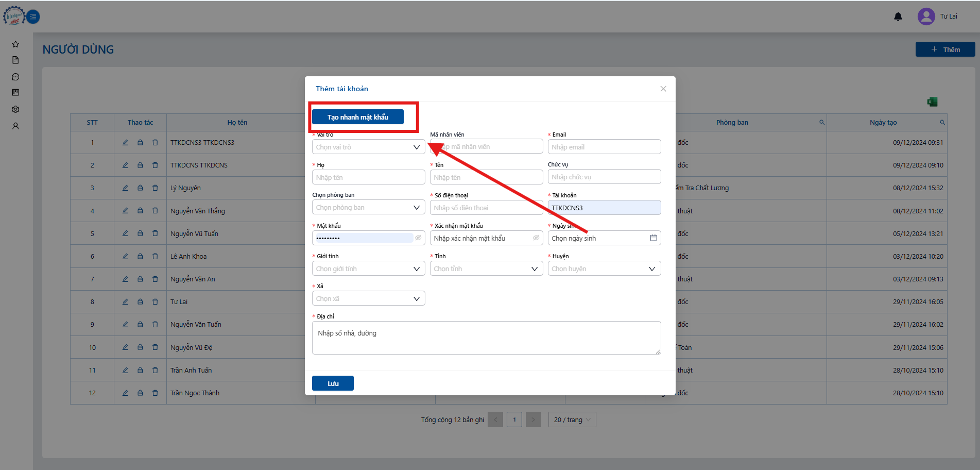Click the Lưu save button

click(333, 383)
